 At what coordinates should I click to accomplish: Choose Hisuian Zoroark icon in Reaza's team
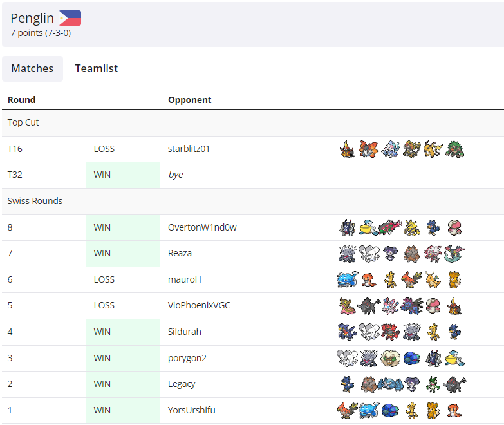pos(433,253)
